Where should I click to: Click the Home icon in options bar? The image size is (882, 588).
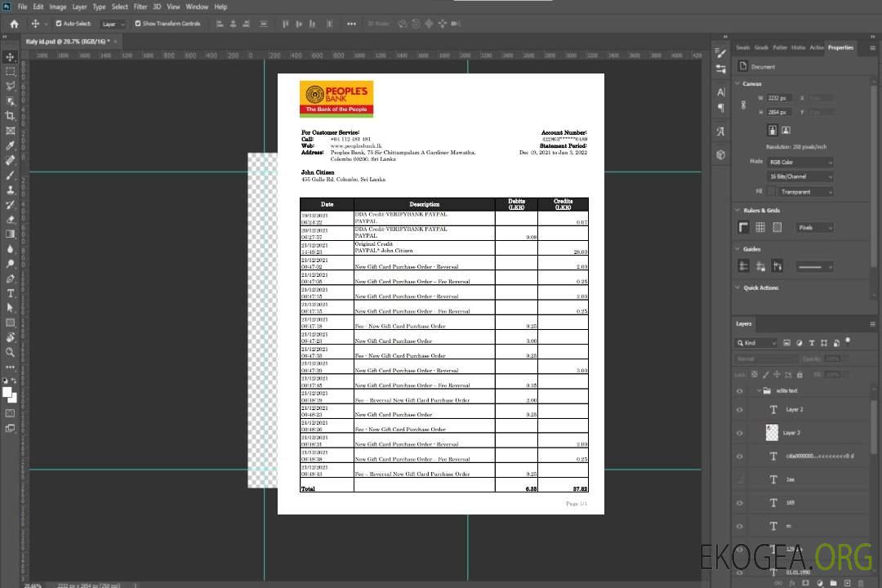(x=14, y=24)
